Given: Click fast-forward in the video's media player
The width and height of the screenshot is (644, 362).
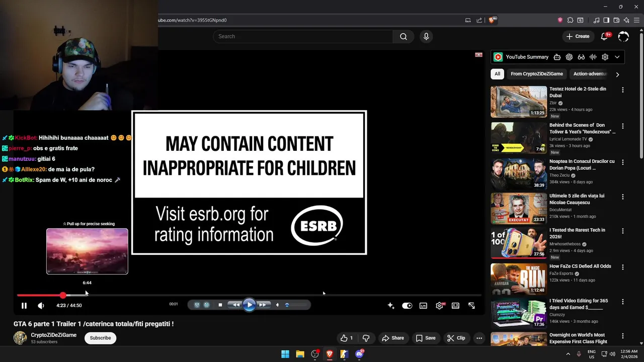Looking at the screenshot, I should click(263, 305).
